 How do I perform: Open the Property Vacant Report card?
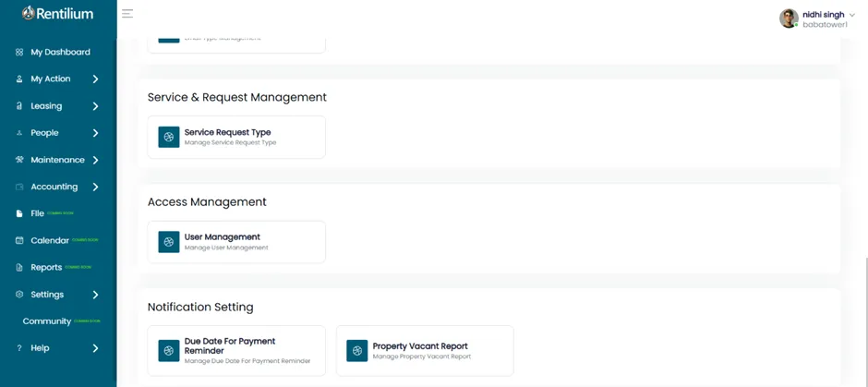pyautogui.click(x=425, y=350)
